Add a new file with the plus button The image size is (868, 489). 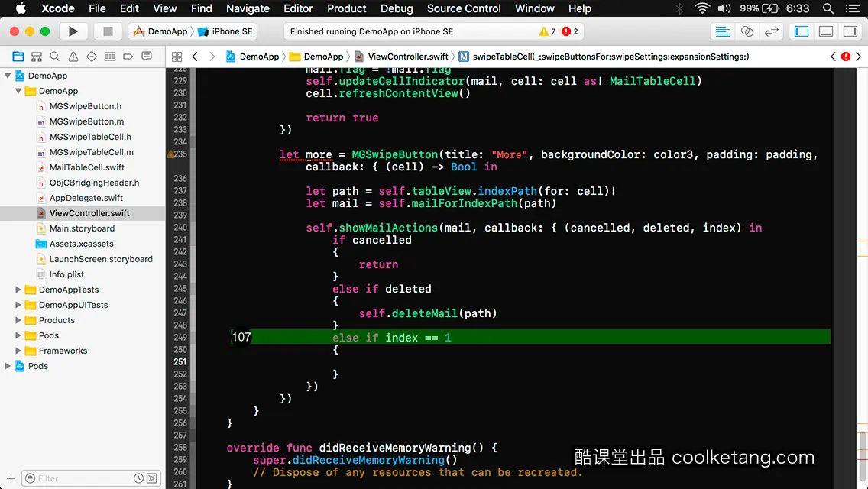11,478
